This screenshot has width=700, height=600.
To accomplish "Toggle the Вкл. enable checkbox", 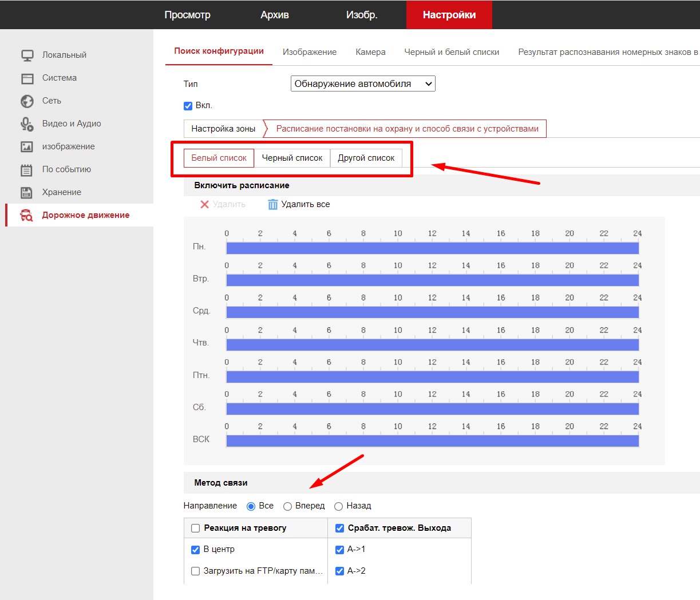I will click(188, 106).
